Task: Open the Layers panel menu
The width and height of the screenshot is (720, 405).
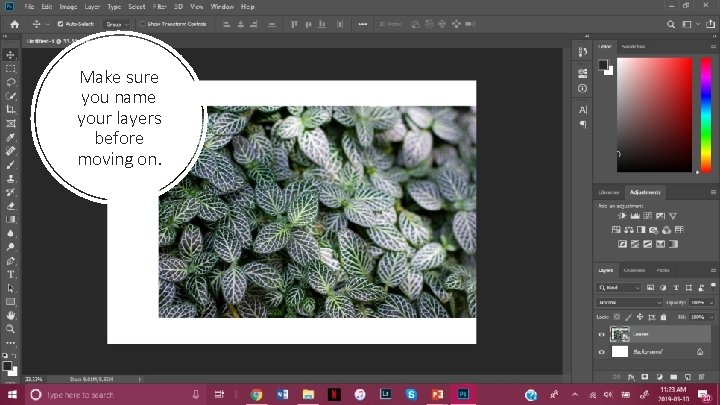Action: coord(713,270)
